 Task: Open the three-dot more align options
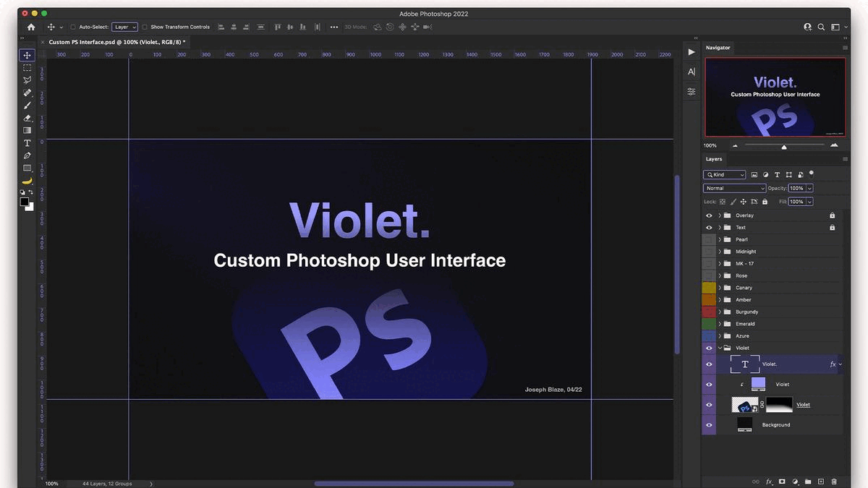tap(333, 27)
